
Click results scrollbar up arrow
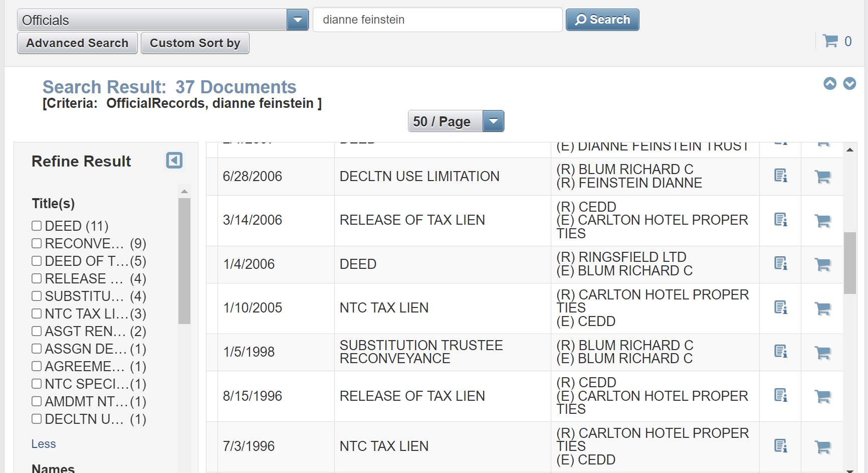(x=850, y=149)
